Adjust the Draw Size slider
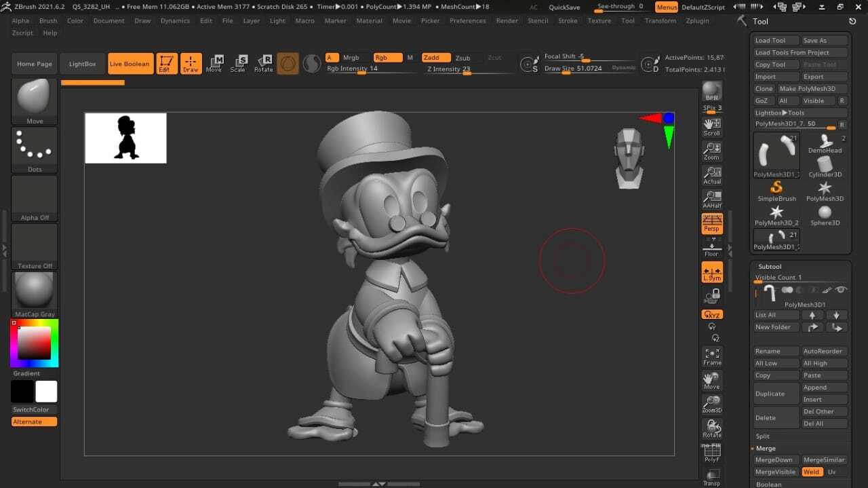868x488 pixels. click(x=589, y=69)
